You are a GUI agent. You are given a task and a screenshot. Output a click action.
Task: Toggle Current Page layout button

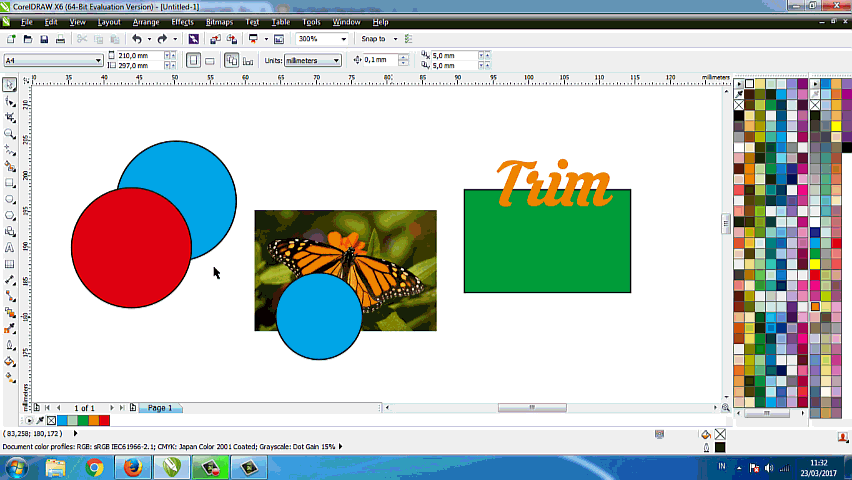(248, 60)
